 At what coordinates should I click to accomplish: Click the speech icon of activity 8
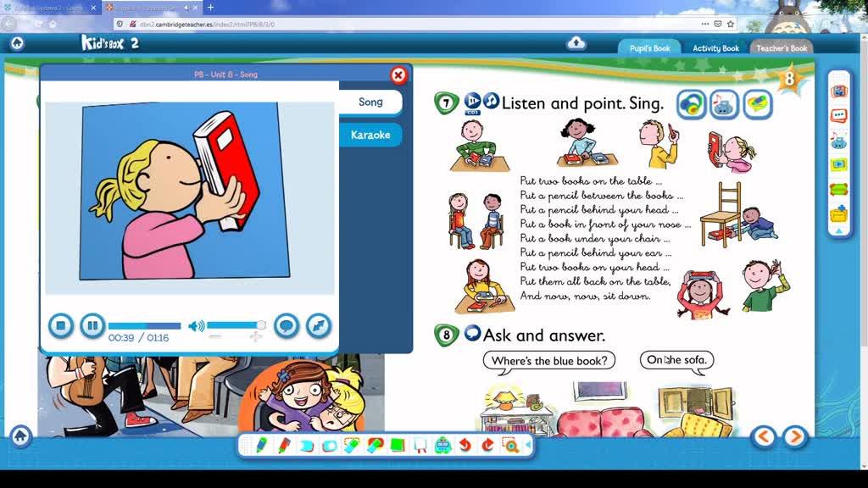(472, 332)
